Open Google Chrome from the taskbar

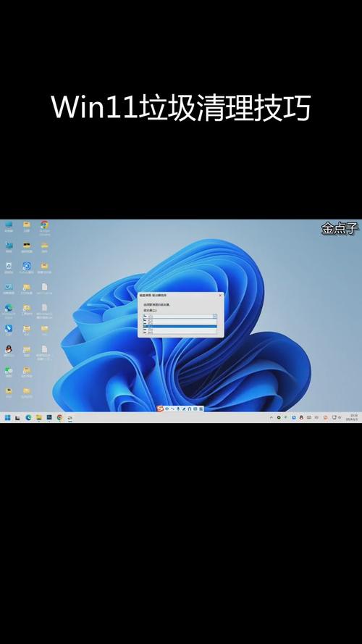tap(60, 418)
